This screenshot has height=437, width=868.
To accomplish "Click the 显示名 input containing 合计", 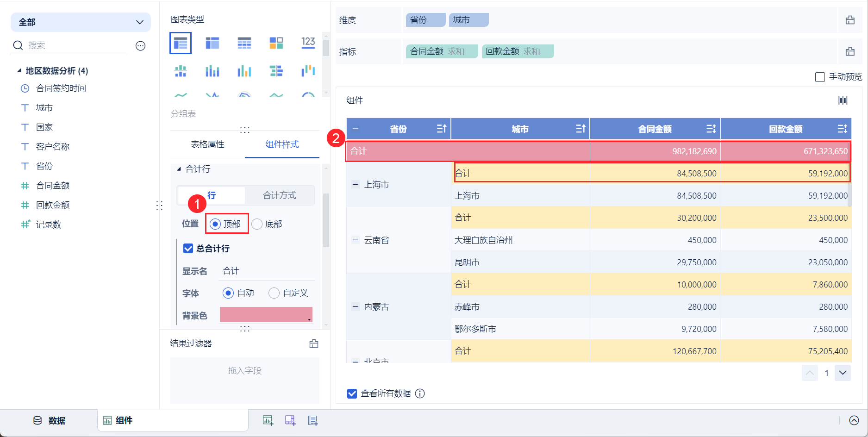I will tap(267, 271).
